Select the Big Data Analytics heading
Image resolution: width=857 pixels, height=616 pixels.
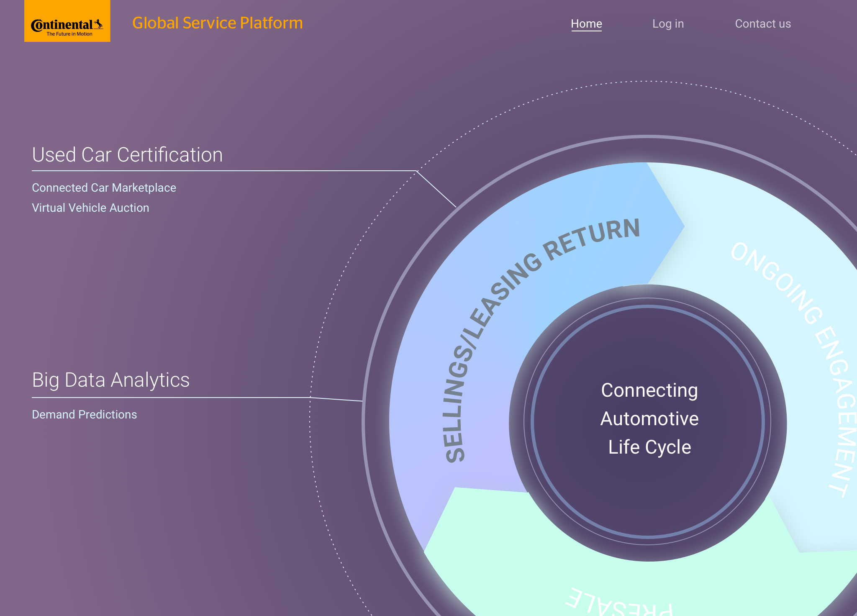tap(111, 380)
